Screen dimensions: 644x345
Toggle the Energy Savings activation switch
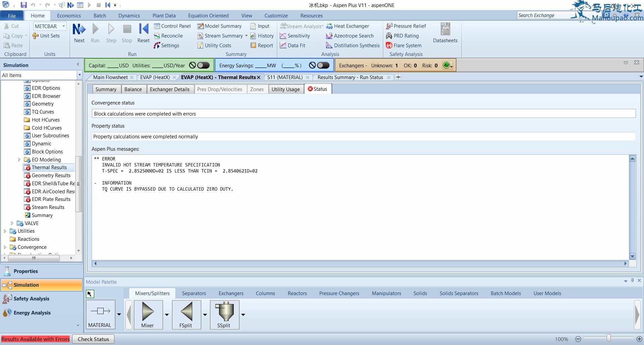point(323,65)
